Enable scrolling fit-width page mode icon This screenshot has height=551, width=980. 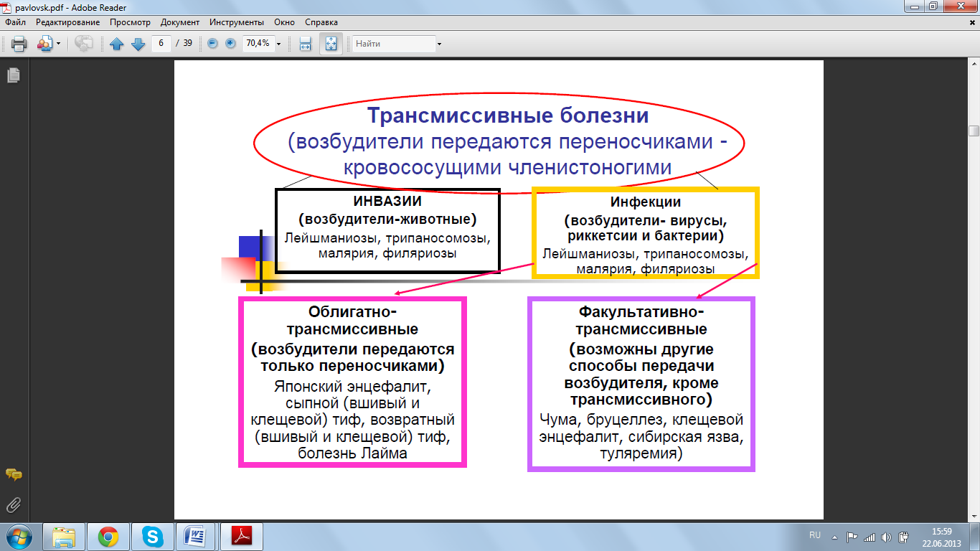(305, 44)
